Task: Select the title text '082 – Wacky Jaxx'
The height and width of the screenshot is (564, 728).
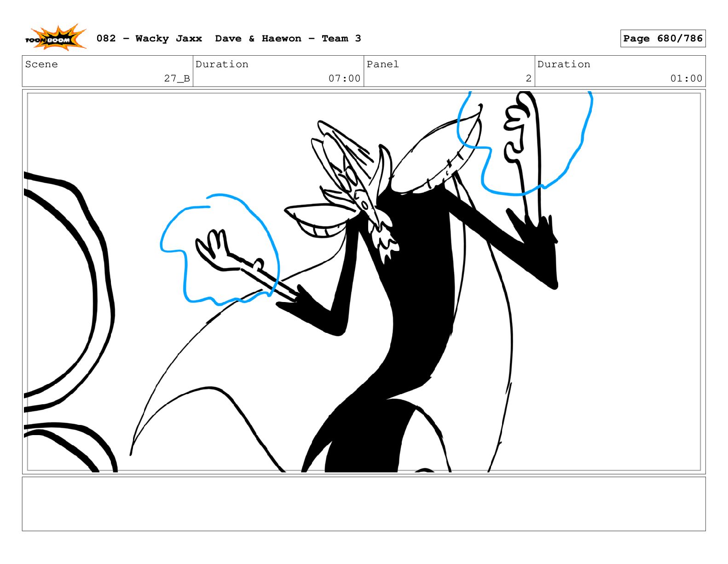Action: tap(149, 39)
